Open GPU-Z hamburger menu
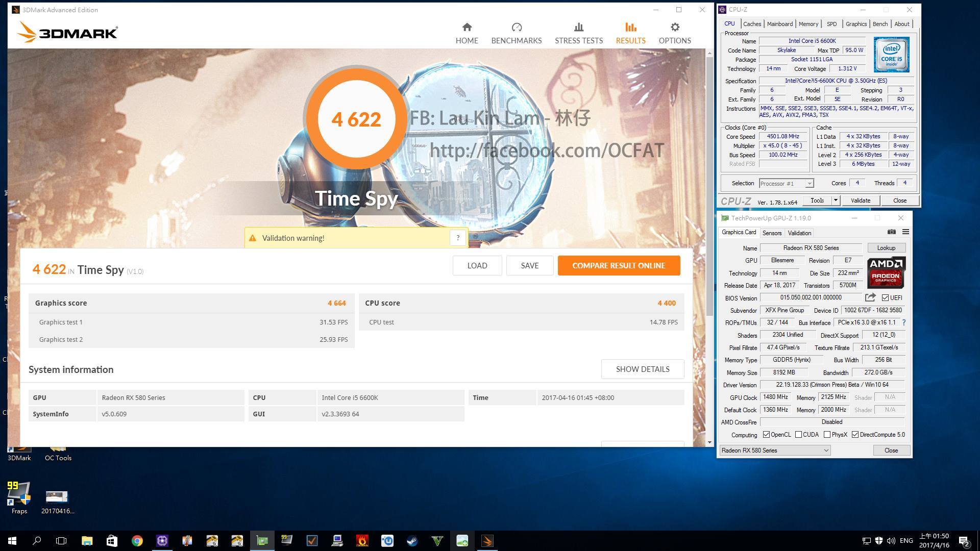The height and width of the screenshot is (551, 980). 905,232
